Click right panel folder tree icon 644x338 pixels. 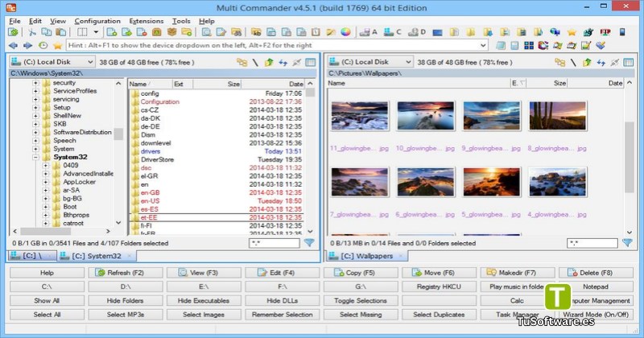pyautogui.click(x=559, y=63)
